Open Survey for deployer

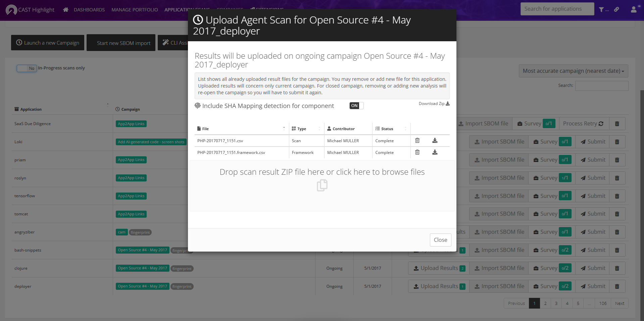point(552,286)
